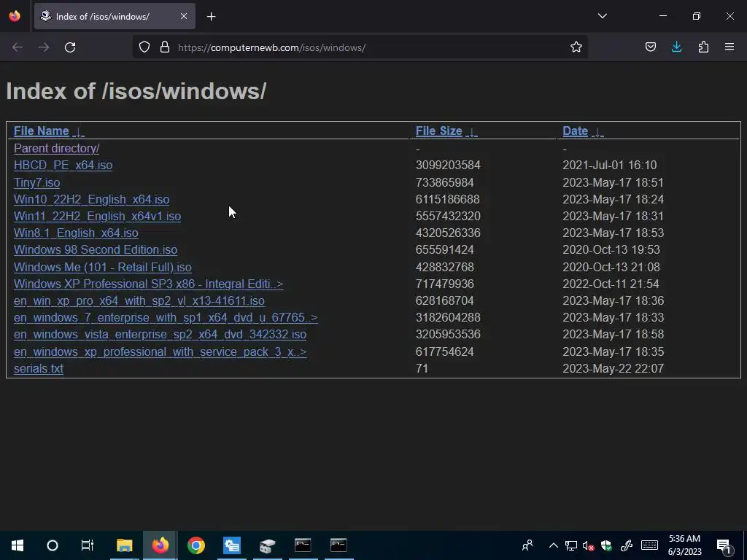
Task: Download Win10_22H2_English_x64.iso
Action: 91,199
